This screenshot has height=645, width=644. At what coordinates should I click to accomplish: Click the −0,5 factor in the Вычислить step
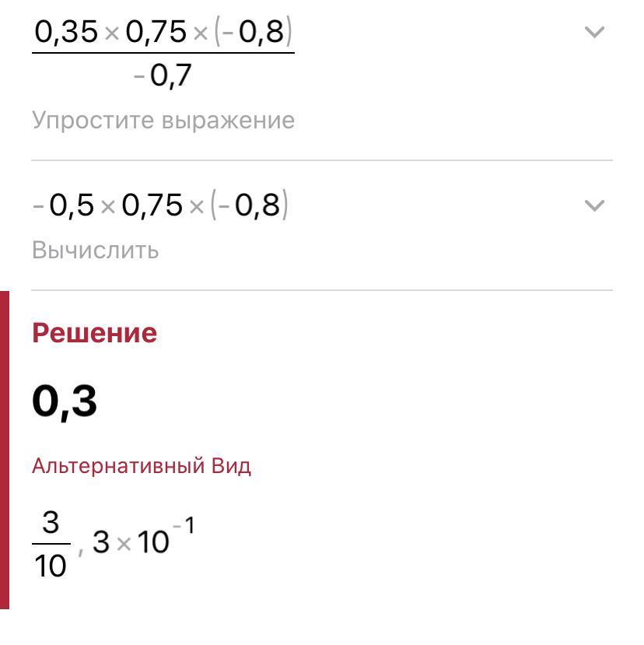64,205
